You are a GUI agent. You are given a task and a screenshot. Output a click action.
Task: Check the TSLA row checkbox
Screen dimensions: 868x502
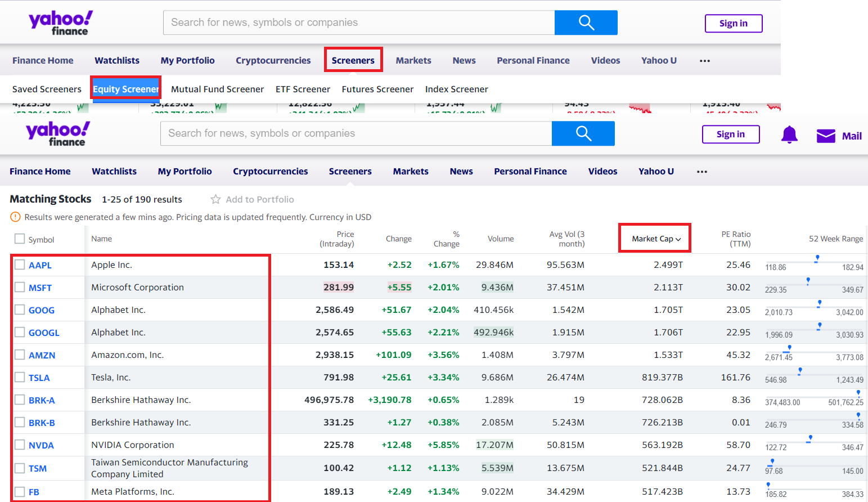20,377
